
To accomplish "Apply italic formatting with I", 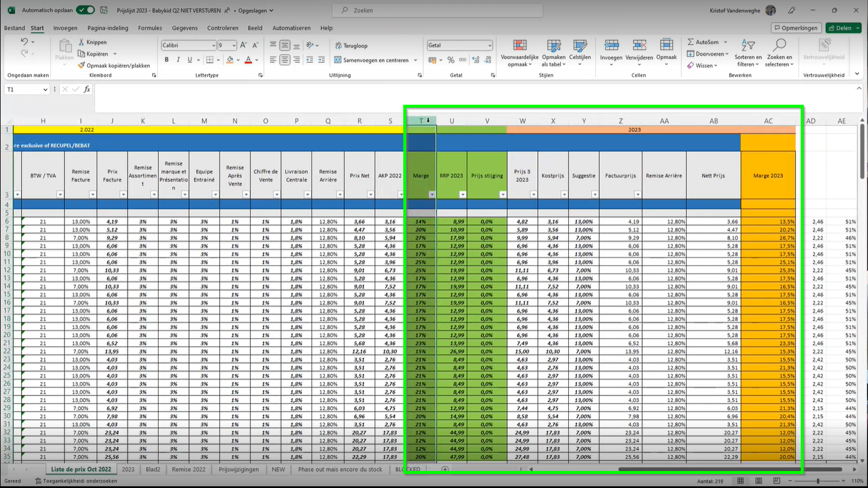I will pos(178,60).
